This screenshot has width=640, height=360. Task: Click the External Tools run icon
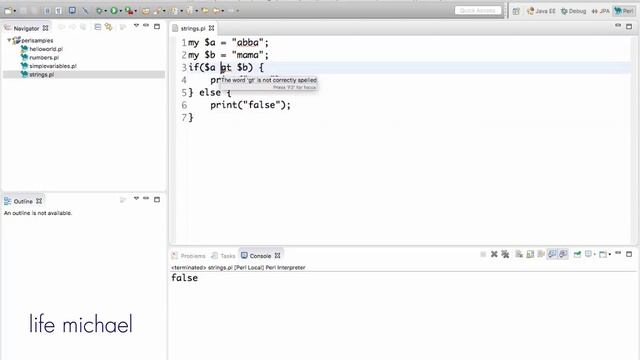point(129,11)
